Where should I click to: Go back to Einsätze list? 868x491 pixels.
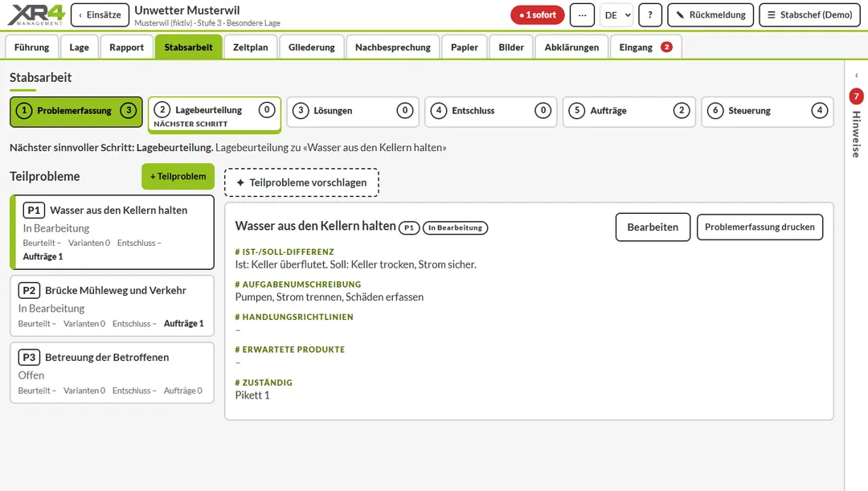(100, 15)
